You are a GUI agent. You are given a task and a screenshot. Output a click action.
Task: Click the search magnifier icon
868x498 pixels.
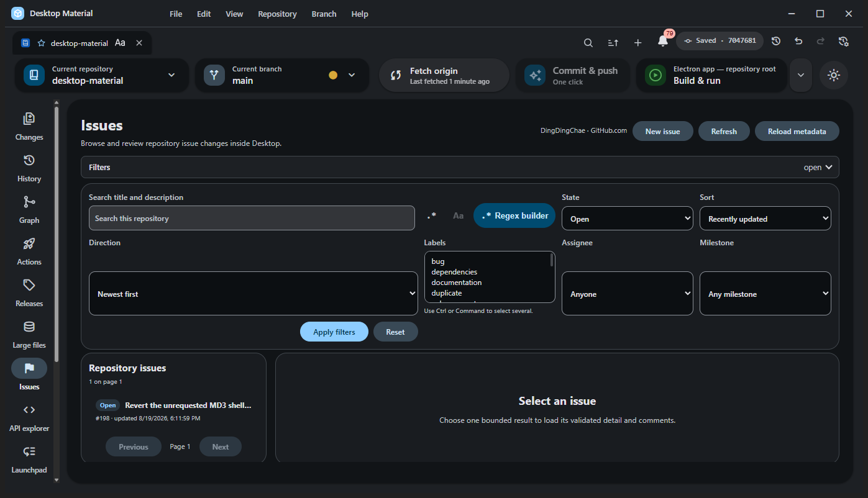(588, 42)
